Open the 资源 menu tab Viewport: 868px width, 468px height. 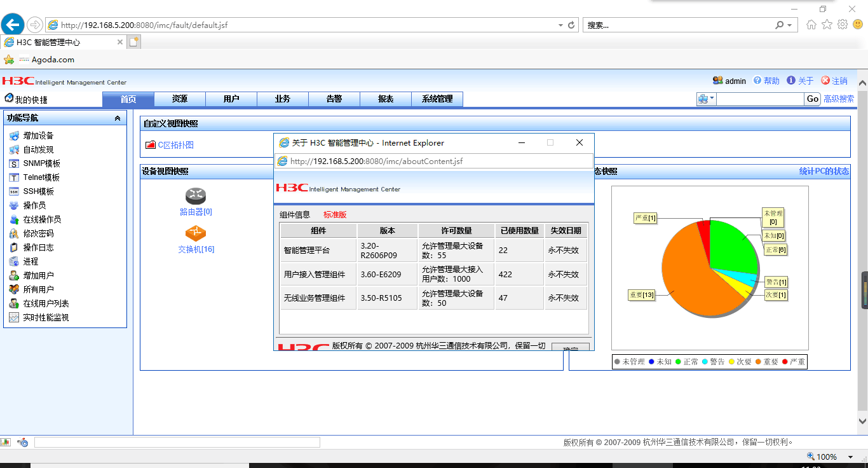(x=180, y=99)
